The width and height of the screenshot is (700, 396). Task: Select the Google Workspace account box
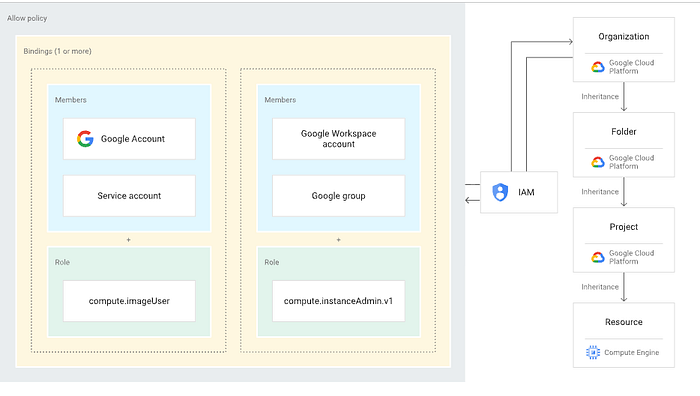pos(338,139)
